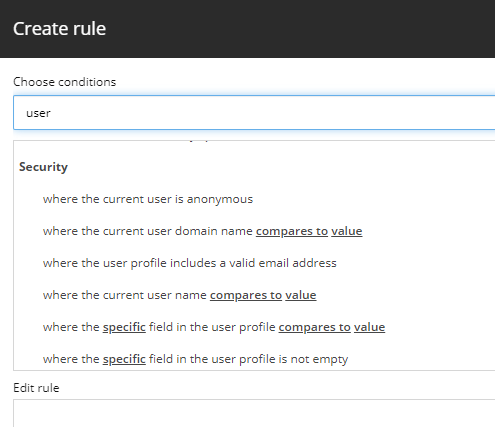The width and height of the screenshot is (495, 427).
Task: Click "value" link in domain name condition
Action: click(x=347, y=231)
